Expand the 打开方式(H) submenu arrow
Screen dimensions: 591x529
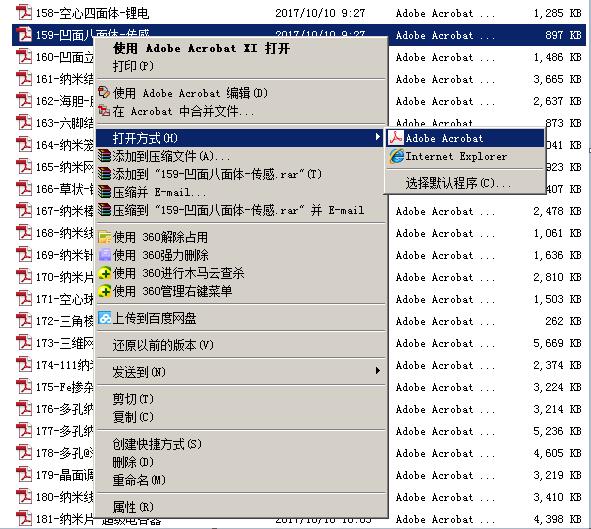click(x=378, y=137)
